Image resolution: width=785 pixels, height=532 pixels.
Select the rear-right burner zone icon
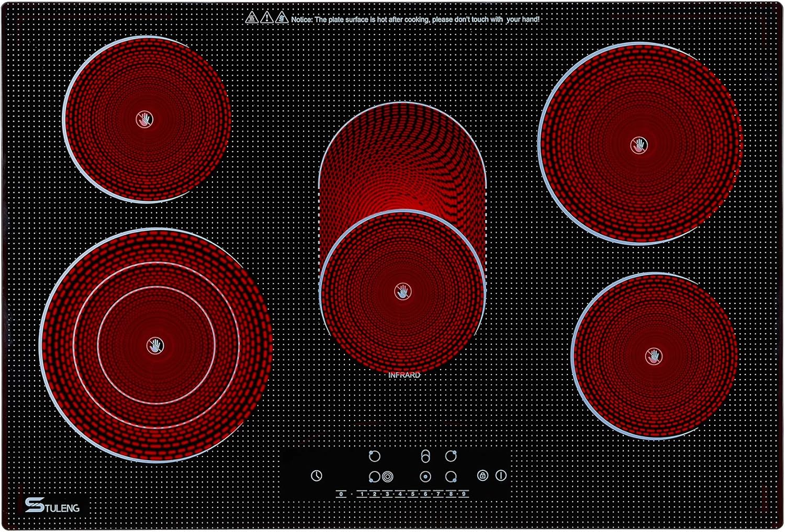(451, 456)
